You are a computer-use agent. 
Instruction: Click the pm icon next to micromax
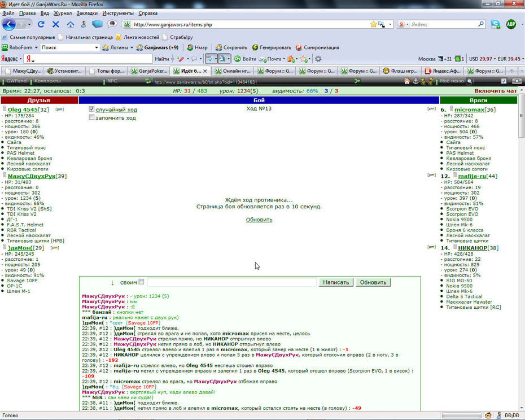[432, 109]
